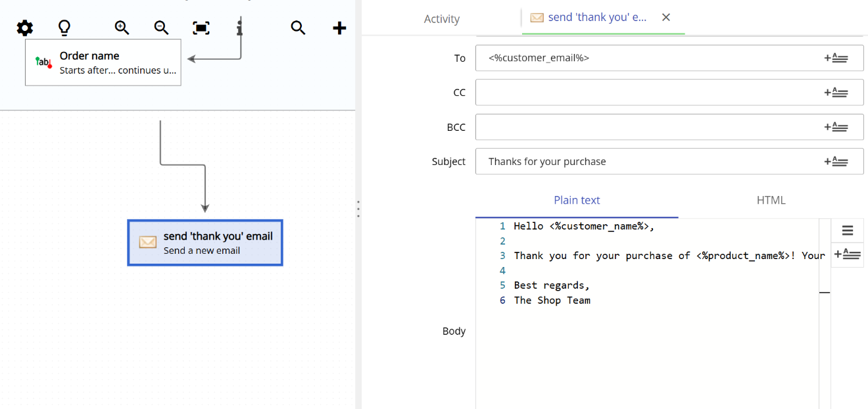This screenshot has width=868, height=409.
Task: Insert a variable into the Subject field
Action: coord(836,161)
